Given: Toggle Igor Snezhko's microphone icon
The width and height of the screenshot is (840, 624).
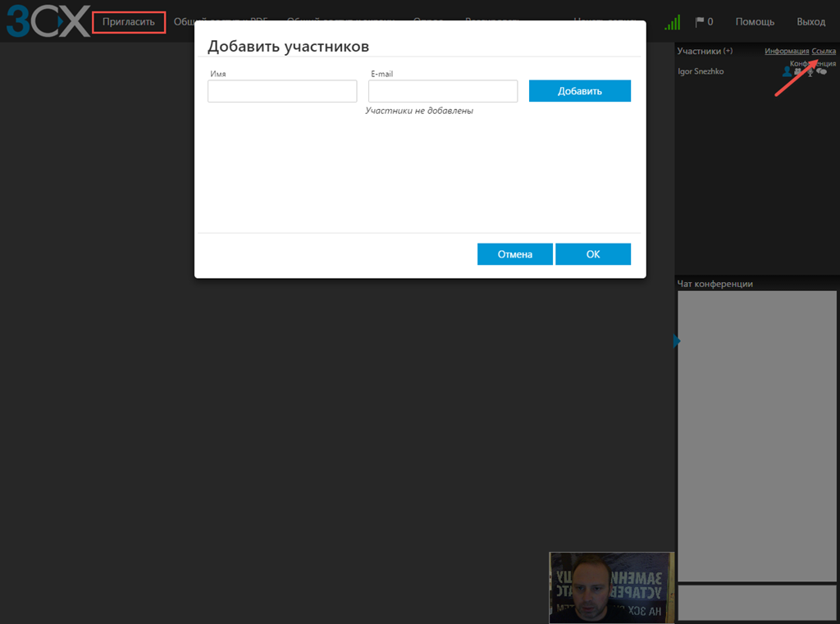Looking at the screenshot, I should pyautogui.click(x=810, y=72).
